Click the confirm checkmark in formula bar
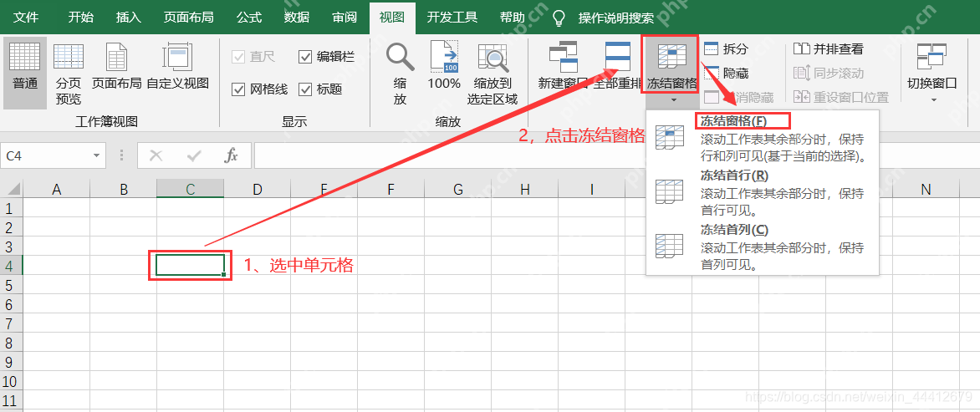This screenshot has height=412, width=980. pyautogui.click(x=194, y=155)
